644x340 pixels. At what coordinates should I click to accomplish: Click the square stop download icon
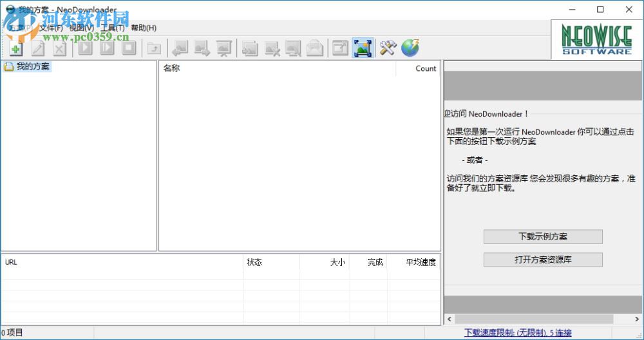pos(129,48)
